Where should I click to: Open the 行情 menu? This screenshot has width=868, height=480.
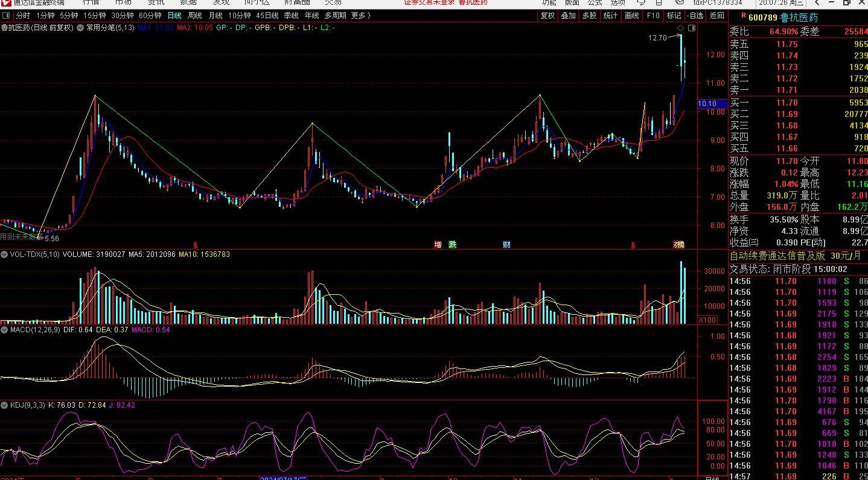pyautogui.click(x=91, y=3)
